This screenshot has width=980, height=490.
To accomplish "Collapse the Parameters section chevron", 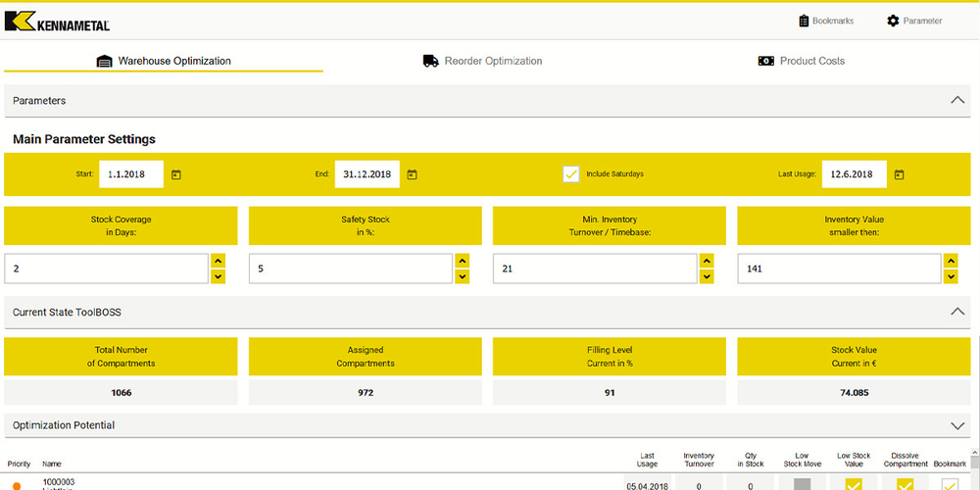I will (x=956, y=100).
